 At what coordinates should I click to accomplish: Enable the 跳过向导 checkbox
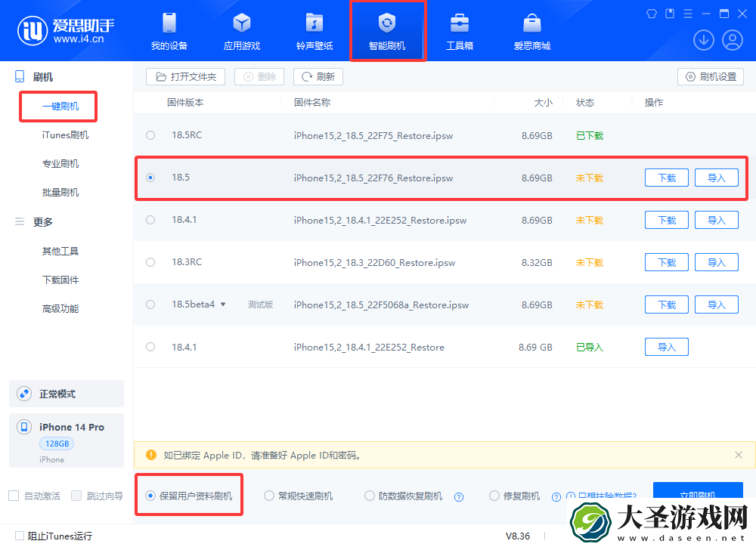pos(76,496)
